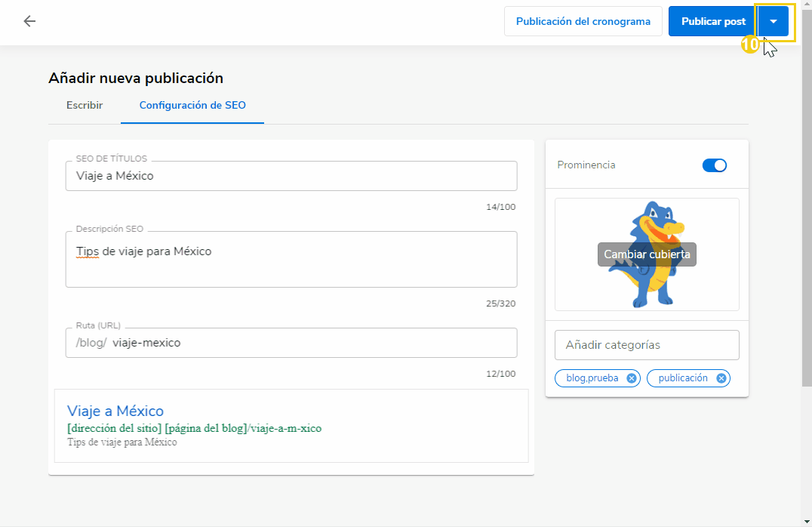Click the Publicar post button

[713, 21]
